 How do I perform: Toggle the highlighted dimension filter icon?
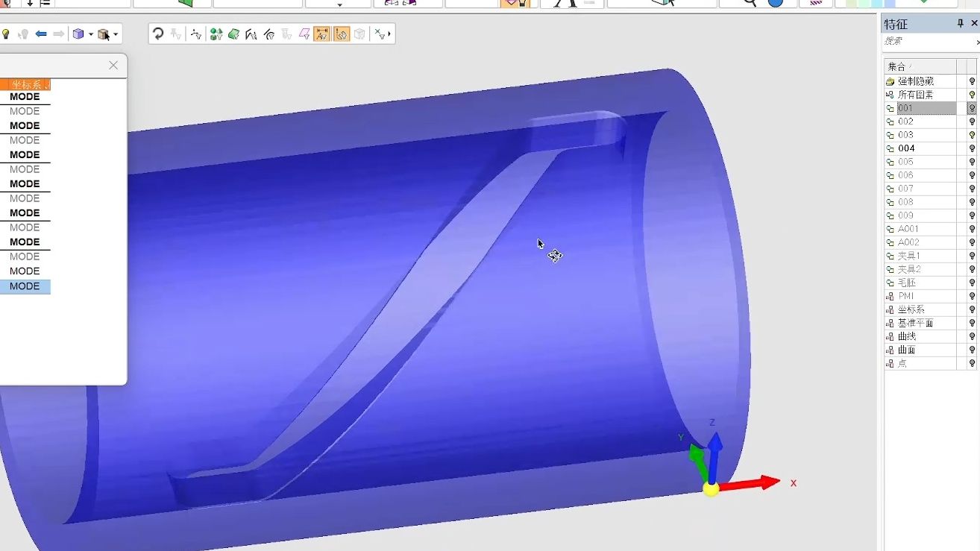point(322,34)
